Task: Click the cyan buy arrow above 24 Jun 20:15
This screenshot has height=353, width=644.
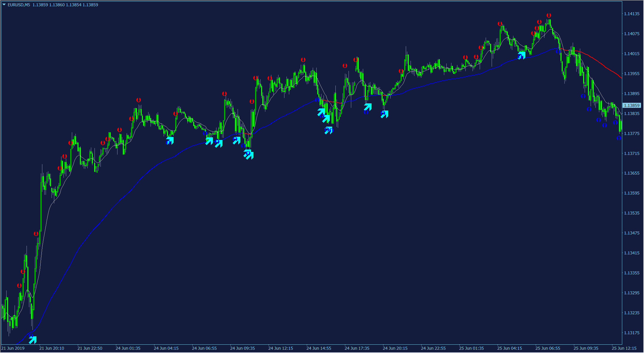Action: click(x=385, y=114)
